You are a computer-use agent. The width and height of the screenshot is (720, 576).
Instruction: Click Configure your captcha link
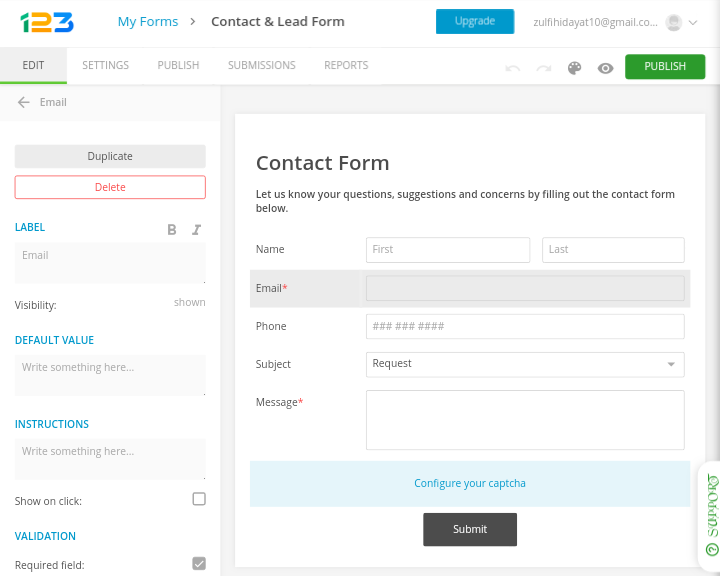470,483
